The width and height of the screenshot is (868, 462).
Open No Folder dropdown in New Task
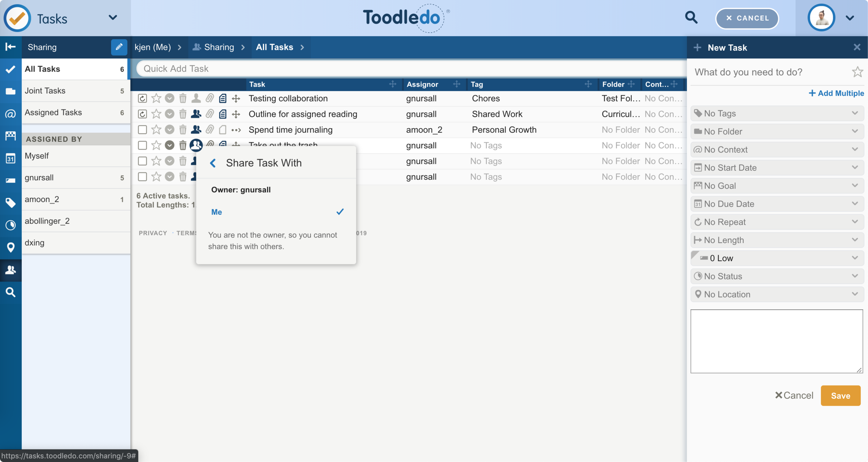(x=777, y=131)
